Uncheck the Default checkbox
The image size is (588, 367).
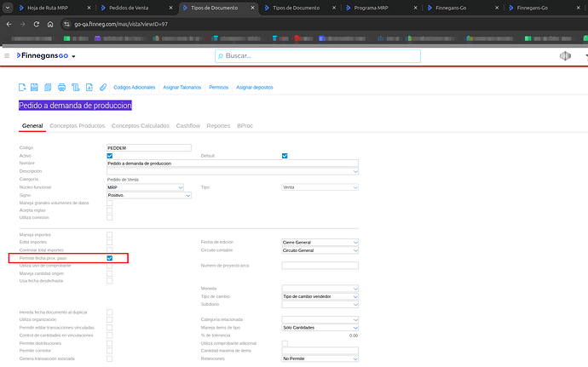point(285,156)
